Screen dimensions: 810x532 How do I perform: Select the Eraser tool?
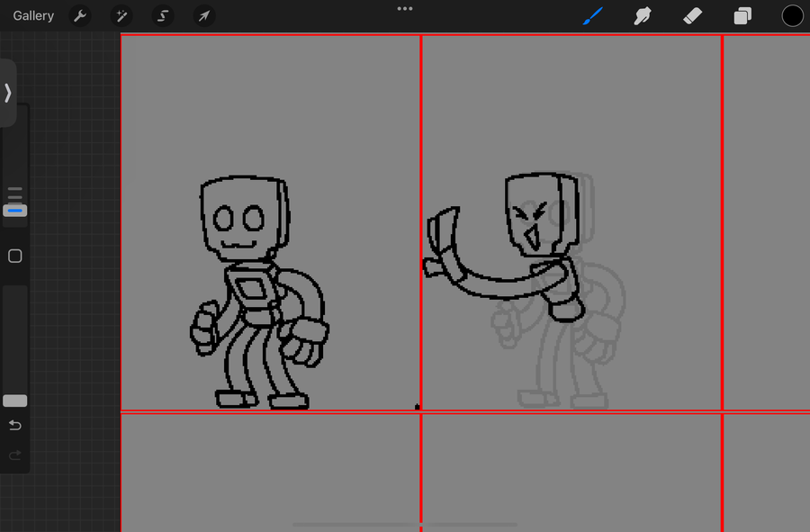pyautogui.click(x=693, y=16)
